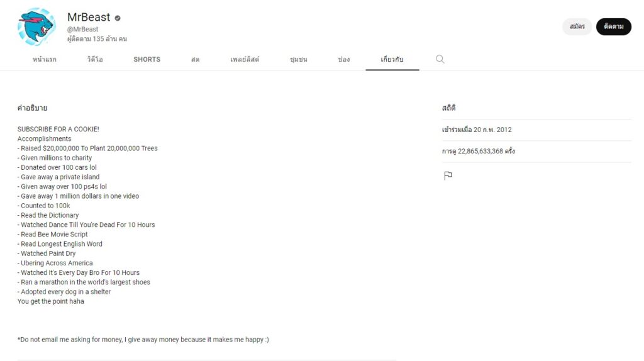Viewport: 644px width, 361px height.
Task: Click the line SUBSCRIBE FOR A COOKIE!
Action: click(x=58, y=129)
